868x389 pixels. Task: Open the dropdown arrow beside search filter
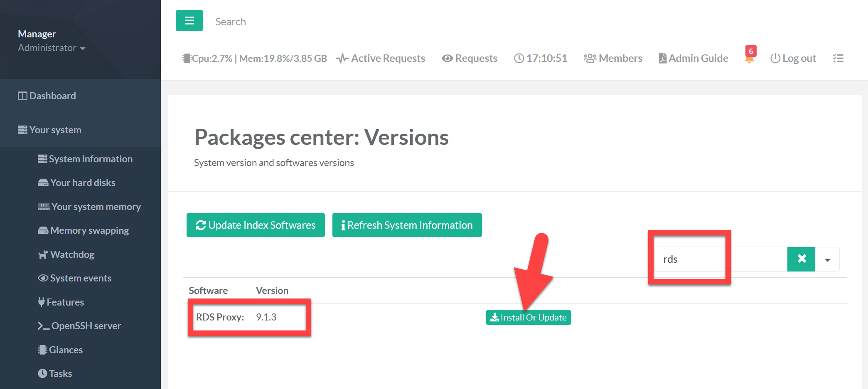[x=827, y=260]
